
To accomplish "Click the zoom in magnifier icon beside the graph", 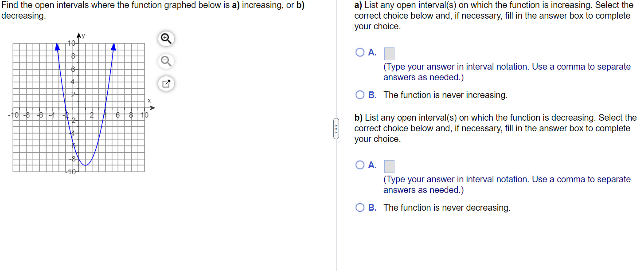I will 166,39.
